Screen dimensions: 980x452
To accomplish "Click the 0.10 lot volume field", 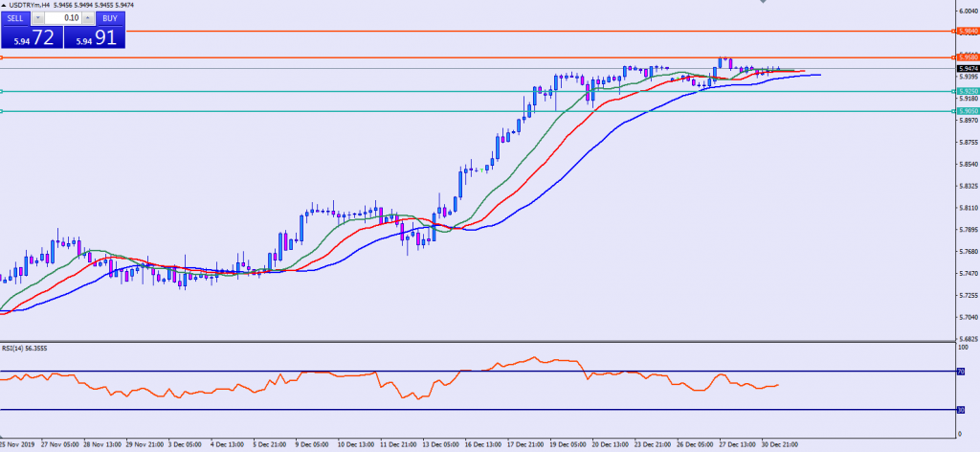I will click(x=62, y=17).
